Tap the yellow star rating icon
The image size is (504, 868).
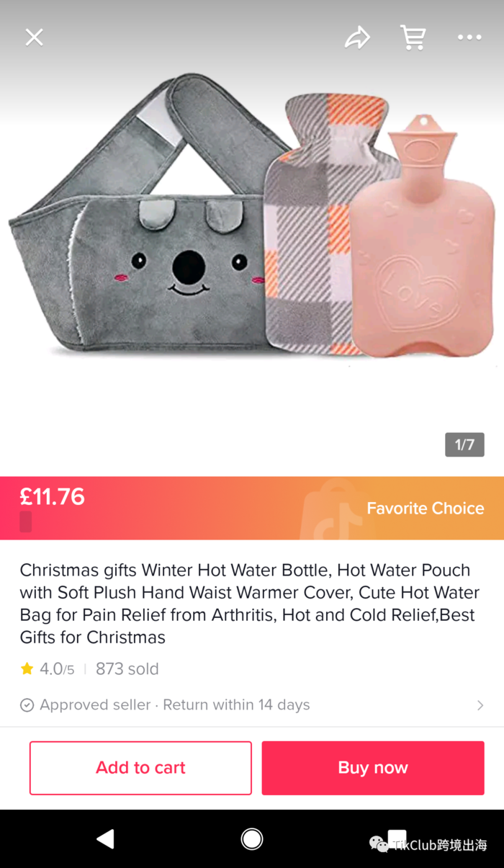click(x=27, y=669)
